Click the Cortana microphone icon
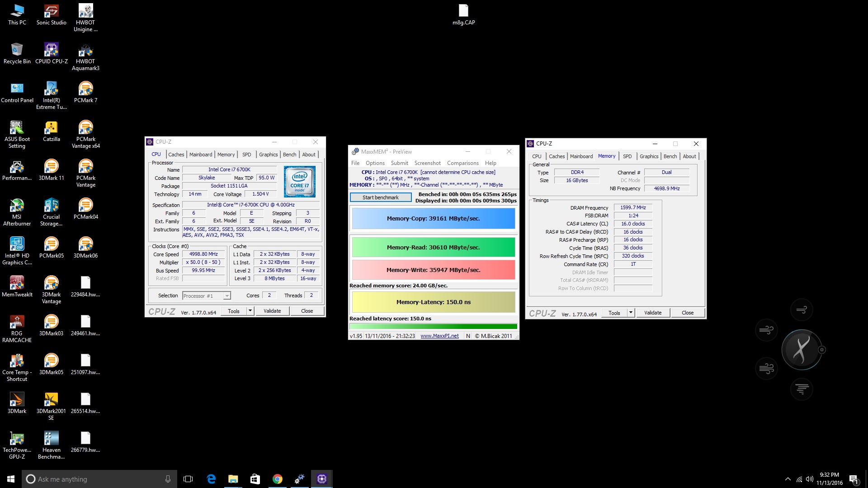The height and width of the screenshot is (488, 868). pos(168,479)
